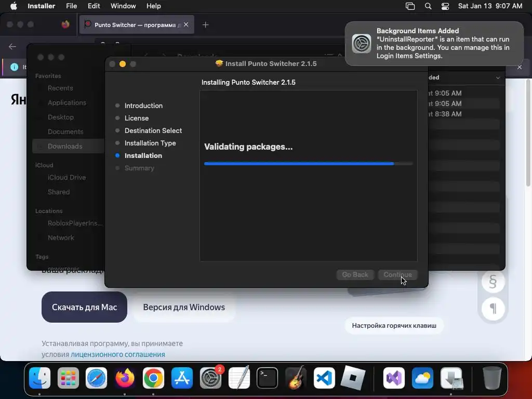Open Google Chrome from the Dock
Screen dimensions: 532x399
click(153, 378)
